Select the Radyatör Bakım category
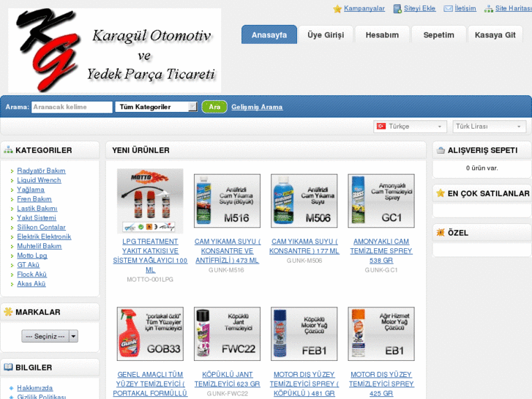The image size is (532, 399). point(42,171)
